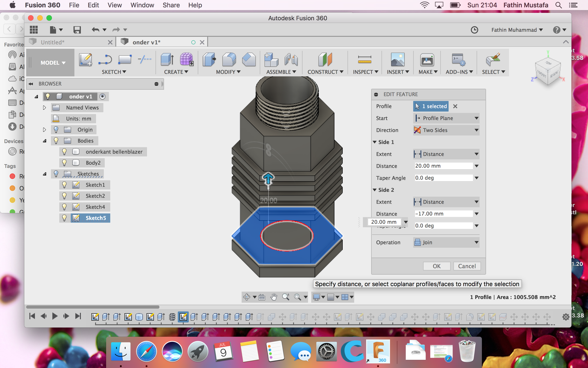Click the 3D Print make icon

[x=427, y=60]
